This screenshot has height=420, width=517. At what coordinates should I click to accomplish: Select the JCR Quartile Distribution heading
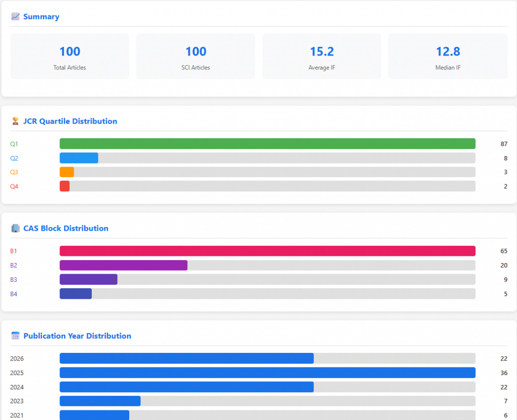[x=70, y=121]
